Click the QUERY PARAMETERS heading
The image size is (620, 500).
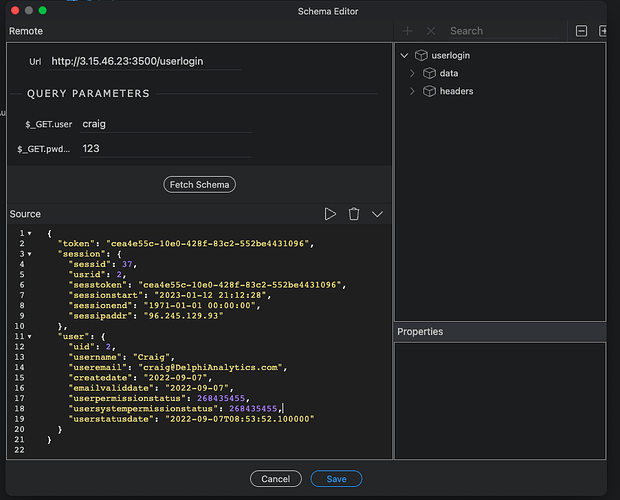click(88, 94)
